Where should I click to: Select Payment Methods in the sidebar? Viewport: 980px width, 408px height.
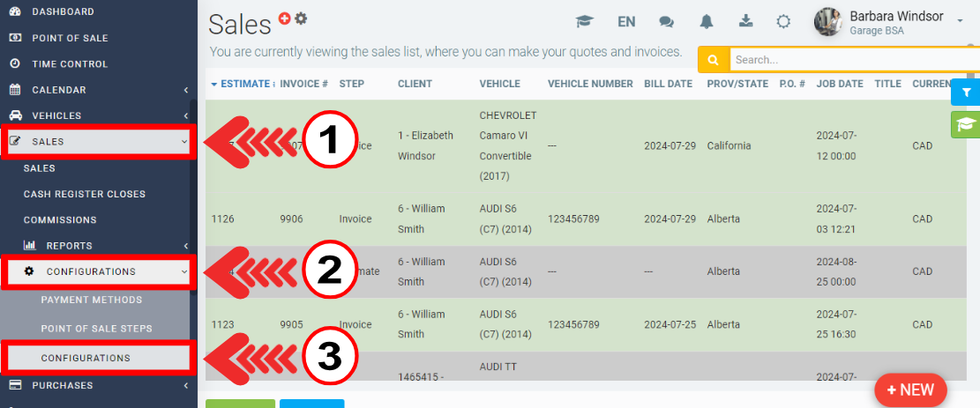pos(91,300)
